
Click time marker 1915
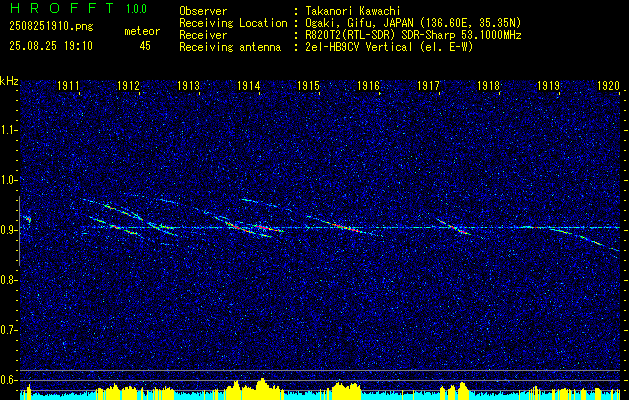tap(308, 85)
